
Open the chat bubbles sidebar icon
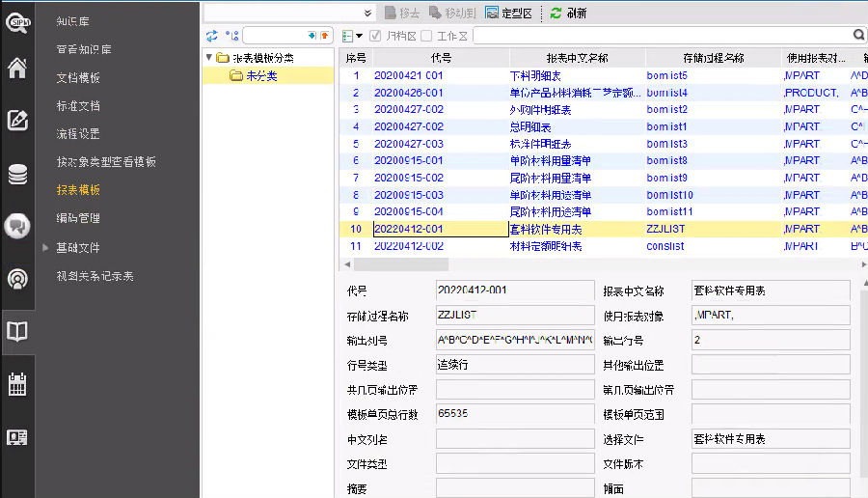17,226
